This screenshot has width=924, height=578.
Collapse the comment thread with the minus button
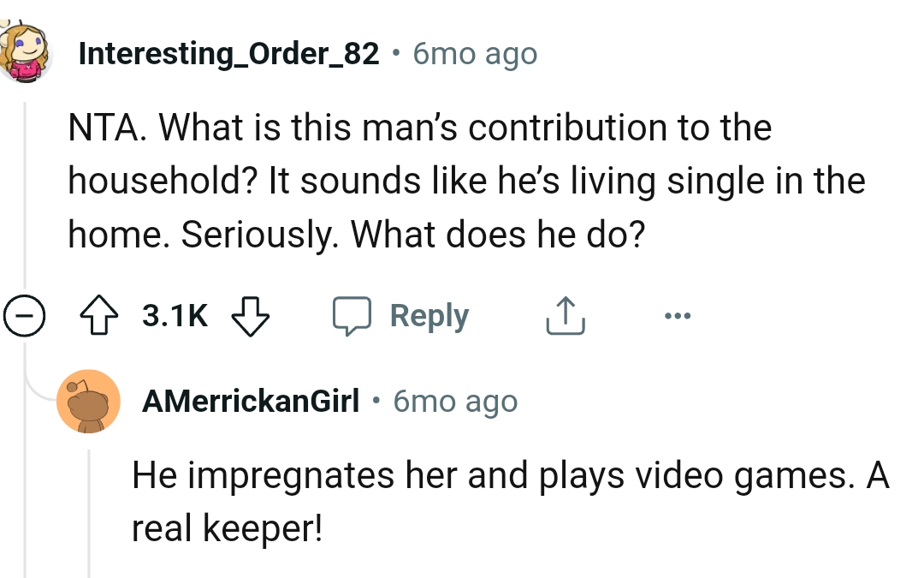coord(23,314)
